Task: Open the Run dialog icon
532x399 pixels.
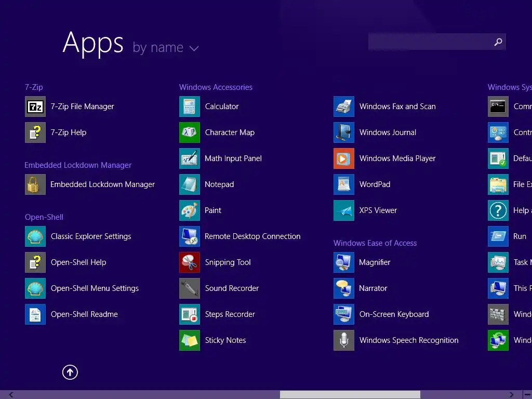Action: (x=498, y=236)
